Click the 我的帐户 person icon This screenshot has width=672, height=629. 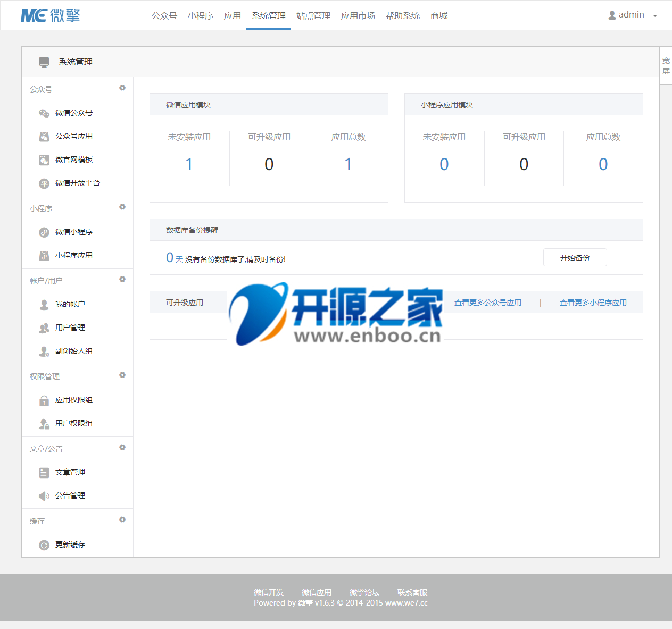tap(44, 304)
